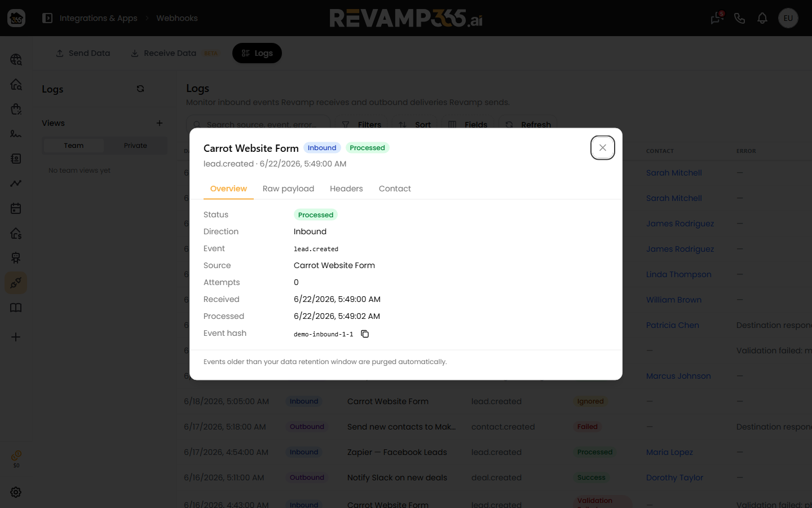
Task: Select the Logs tab pill
Action: pos(257,53)
